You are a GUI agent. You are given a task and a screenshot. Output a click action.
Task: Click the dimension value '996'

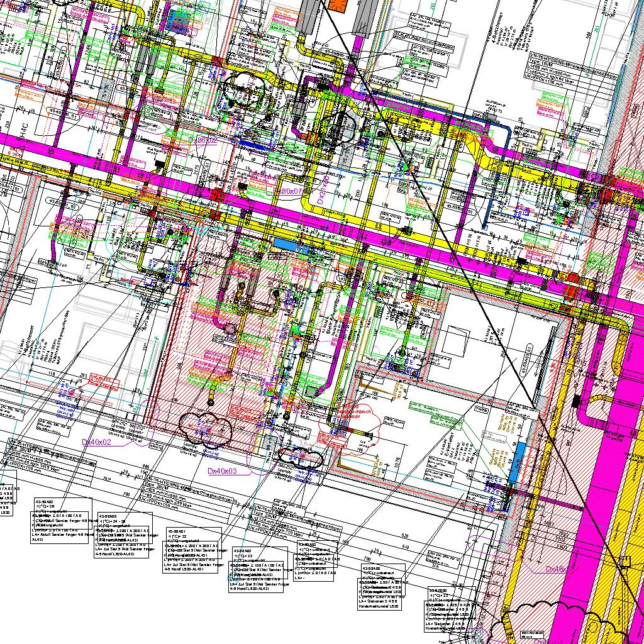click(x=145, y=467)
